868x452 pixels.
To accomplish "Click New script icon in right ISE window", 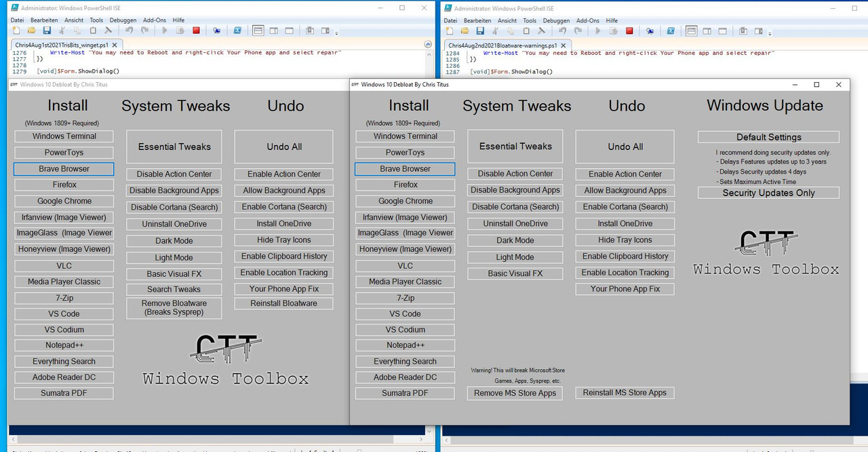I will 449,31.
